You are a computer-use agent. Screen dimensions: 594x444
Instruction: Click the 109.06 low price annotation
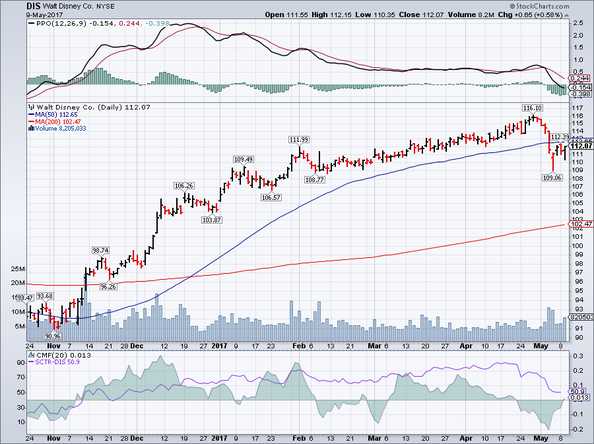(x=552, y=177)
